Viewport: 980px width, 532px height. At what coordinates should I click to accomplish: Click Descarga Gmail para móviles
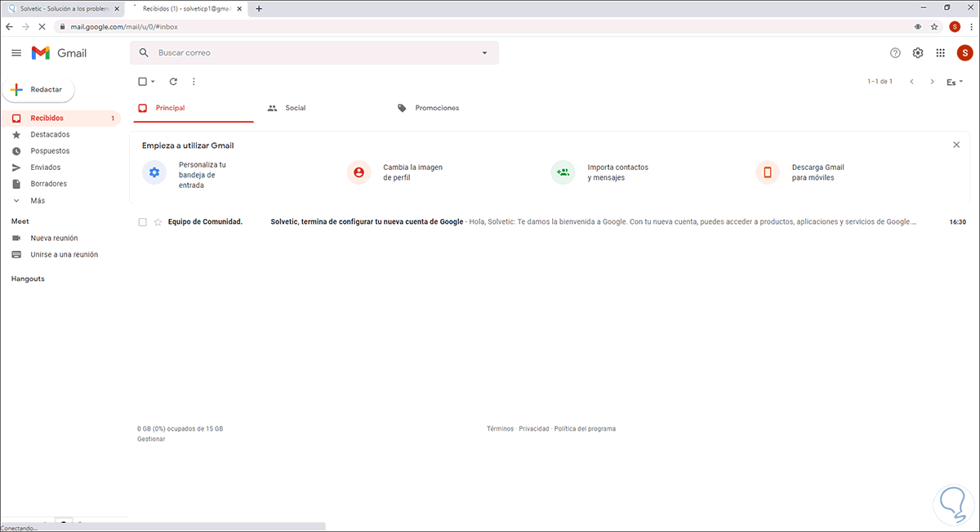(x=801, y=172)
